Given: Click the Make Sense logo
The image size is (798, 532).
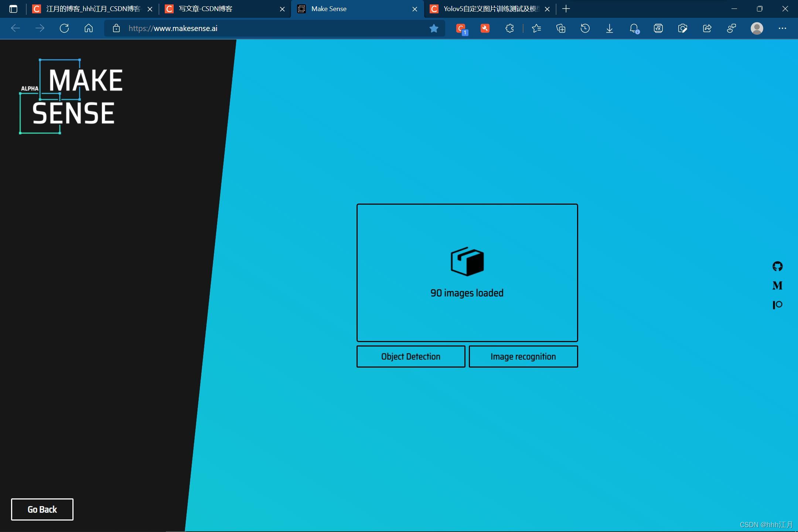Looking at the screenshot, I should click(x=71, y=96).
